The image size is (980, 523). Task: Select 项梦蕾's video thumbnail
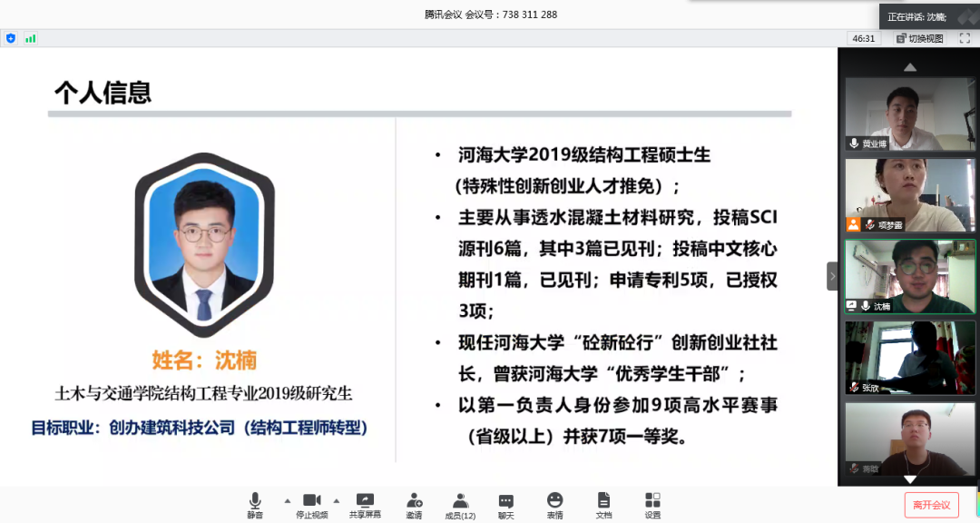[910, 195]
